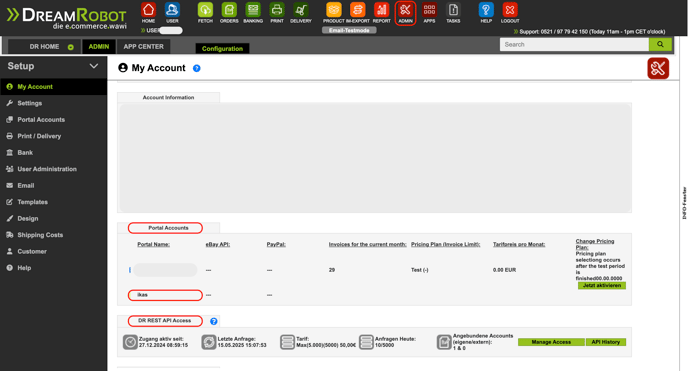Click the Portal Accounts section tab
The width and height of the screenshot is (688, 371).
pos(168,228)
